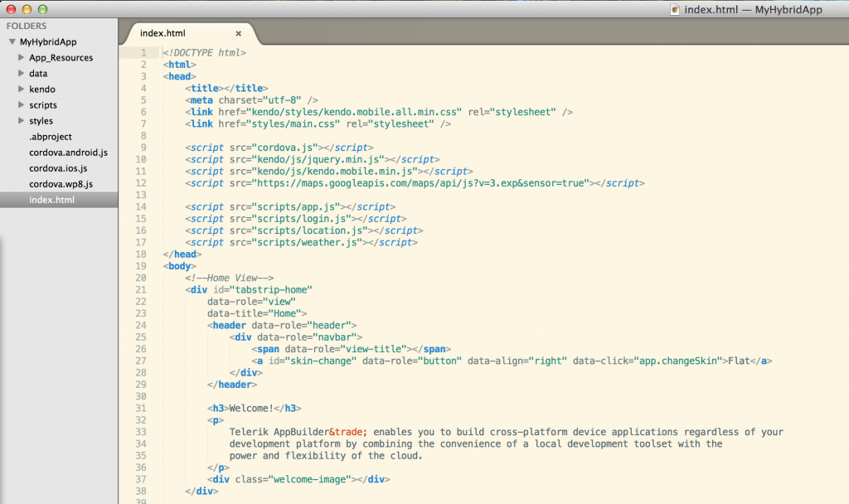Open cordova.ios.js in the sidebar
Screen dimensions: 849x504
click(58, 168)
